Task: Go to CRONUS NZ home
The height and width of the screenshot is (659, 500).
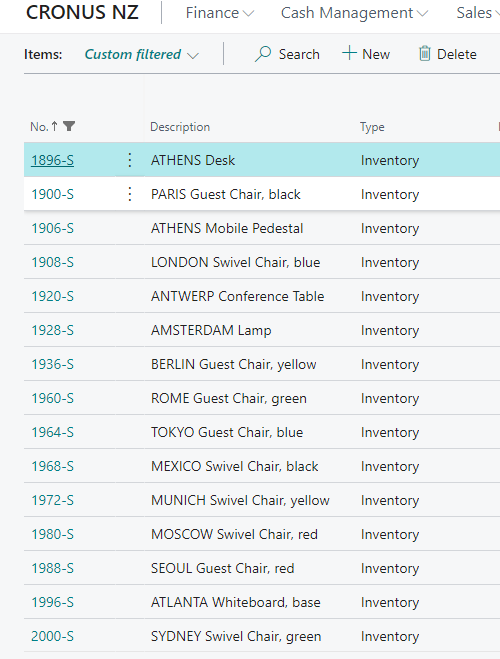Action: coord(82,12)
